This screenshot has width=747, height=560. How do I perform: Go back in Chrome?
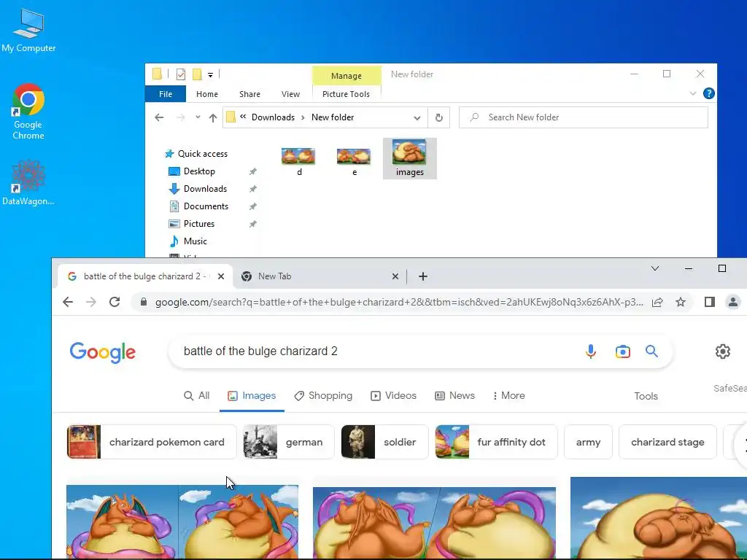[68, 302]
